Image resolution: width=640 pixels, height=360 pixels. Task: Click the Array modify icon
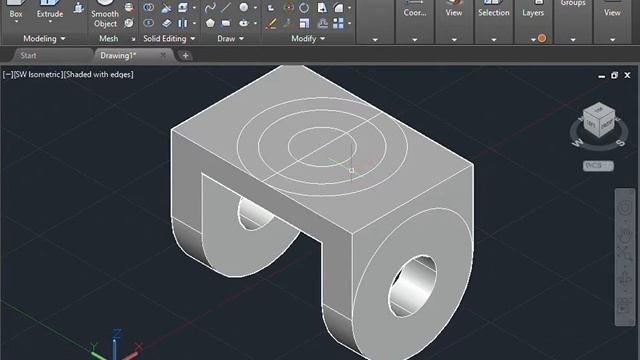click(x=338, y=23)
